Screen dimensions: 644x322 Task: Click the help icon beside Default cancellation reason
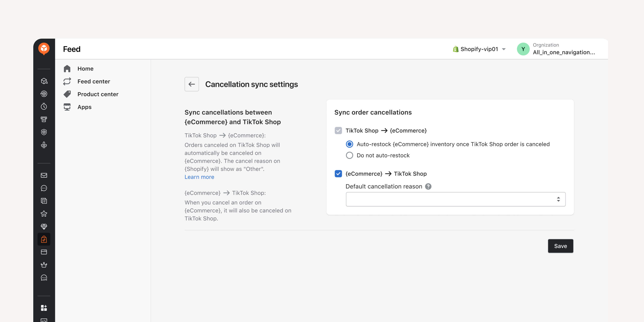(428, 187)
